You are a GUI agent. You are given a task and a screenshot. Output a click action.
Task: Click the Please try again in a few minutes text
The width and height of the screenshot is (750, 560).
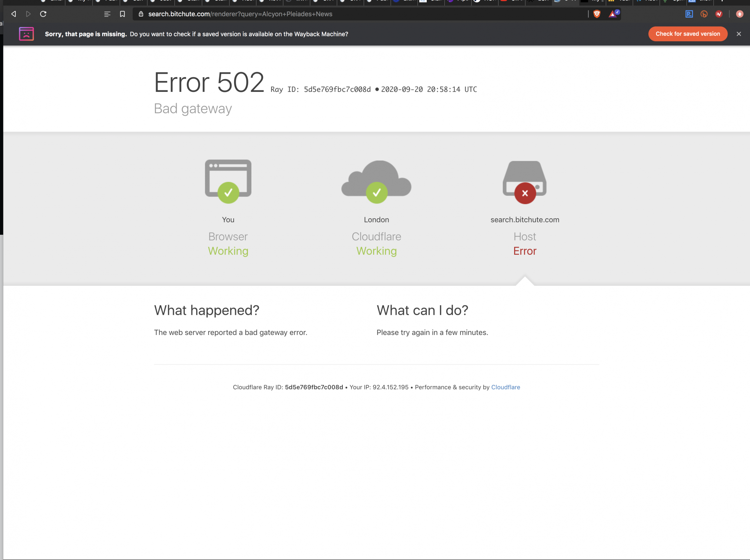(432, 333)
